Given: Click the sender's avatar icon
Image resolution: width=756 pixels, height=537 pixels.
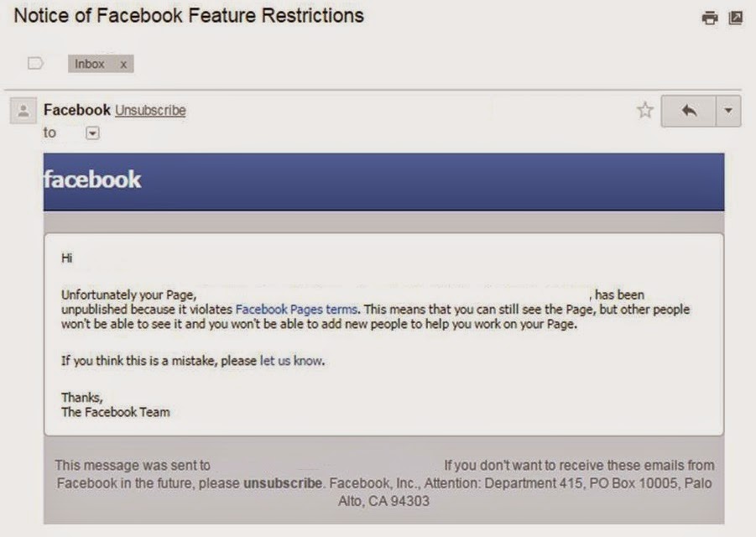Looking at the screenshot, I should 23,111.
